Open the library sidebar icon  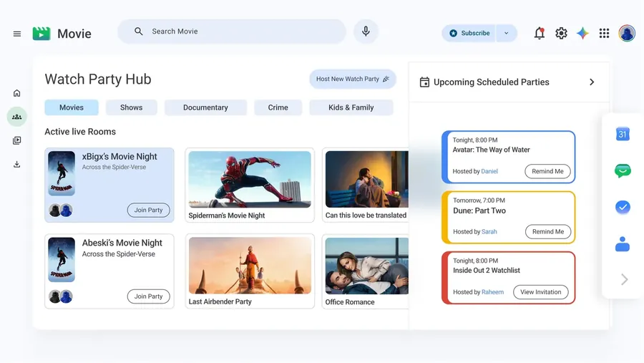(17, 140)
